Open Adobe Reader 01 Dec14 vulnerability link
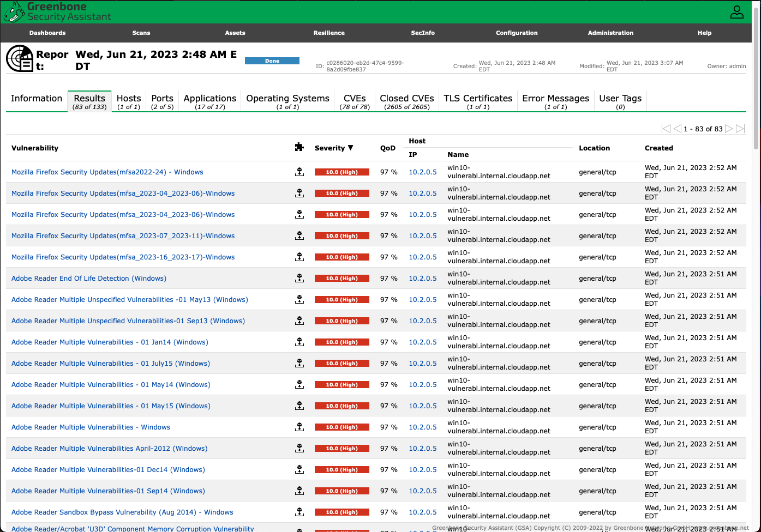The width and height of the screenshot is (761, 532). click(x=108, y=469)
